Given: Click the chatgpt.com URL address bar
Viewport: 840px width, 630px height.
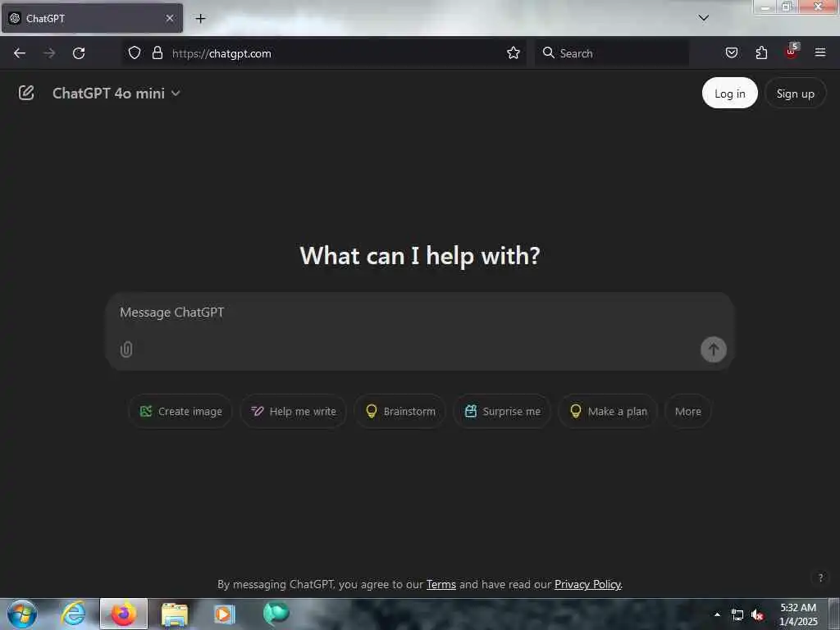Looking at the screenshot, I should coord(325,53).
